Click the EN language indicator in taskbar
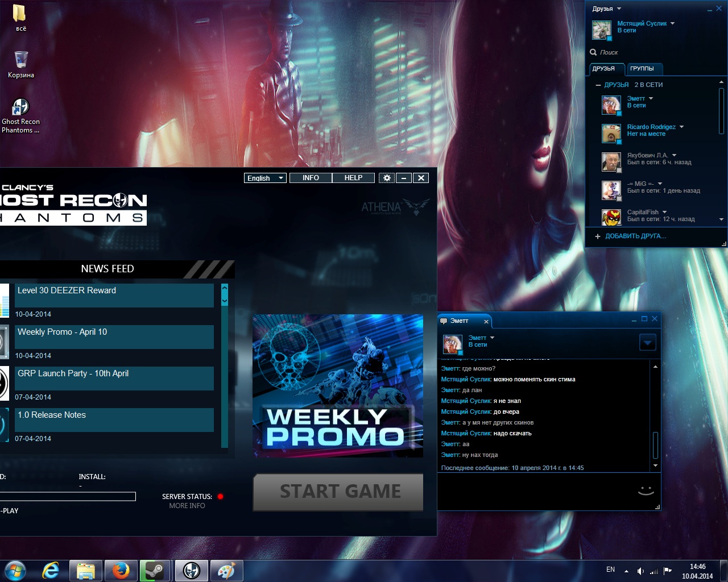This screenshot has height=582, width=728. coord(610,569)
